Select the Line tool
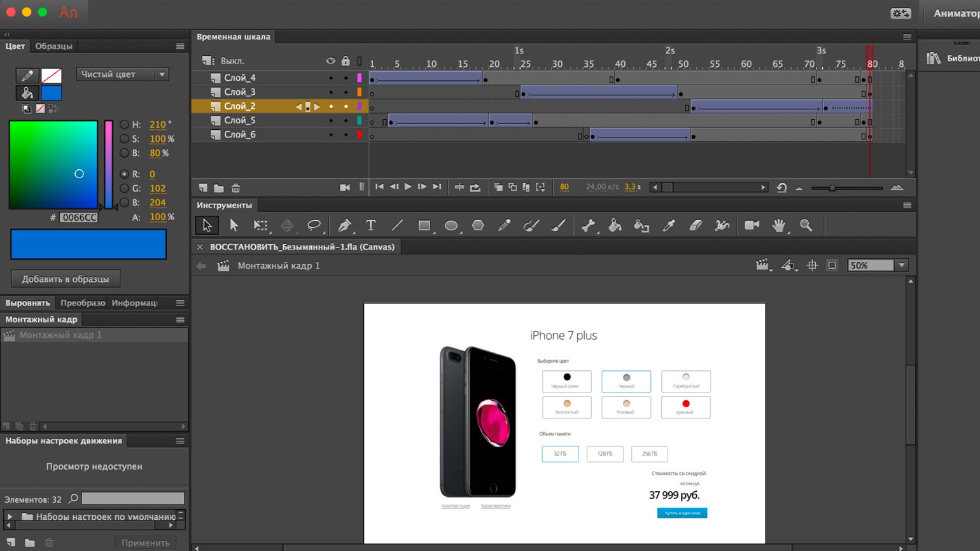980x551 pixels. [x=398, y=225]
